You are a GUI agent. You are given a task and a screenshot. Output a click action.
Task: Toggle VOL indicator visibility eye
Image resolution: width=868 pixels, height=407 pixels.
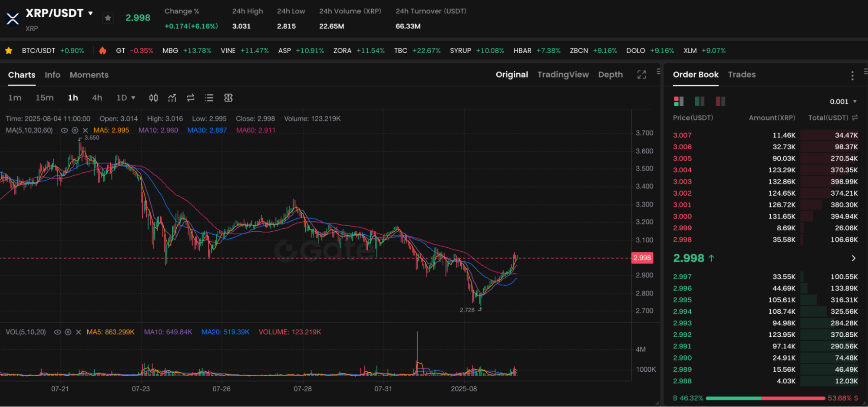[x=57, y=332]
